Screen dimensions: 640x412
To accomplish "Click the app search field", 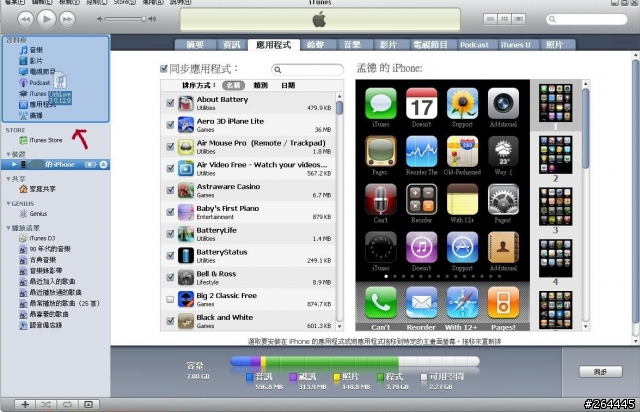I will pyautogui.click(x=307, y=70).
